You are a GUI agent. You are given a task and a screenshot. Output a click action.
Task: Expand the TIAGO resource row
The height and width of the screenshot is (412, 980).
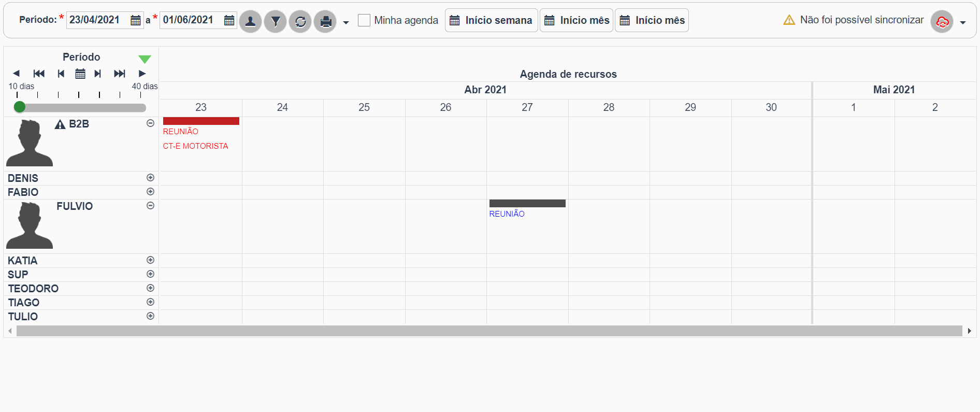tap(150, 302)
